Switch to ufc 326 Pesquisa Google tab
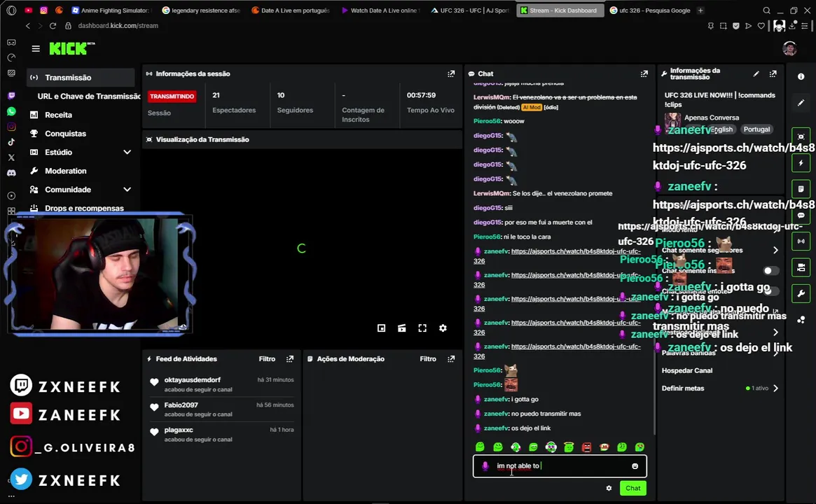The image size is (816, 504). pyautogui.click(x=649, y=10)
